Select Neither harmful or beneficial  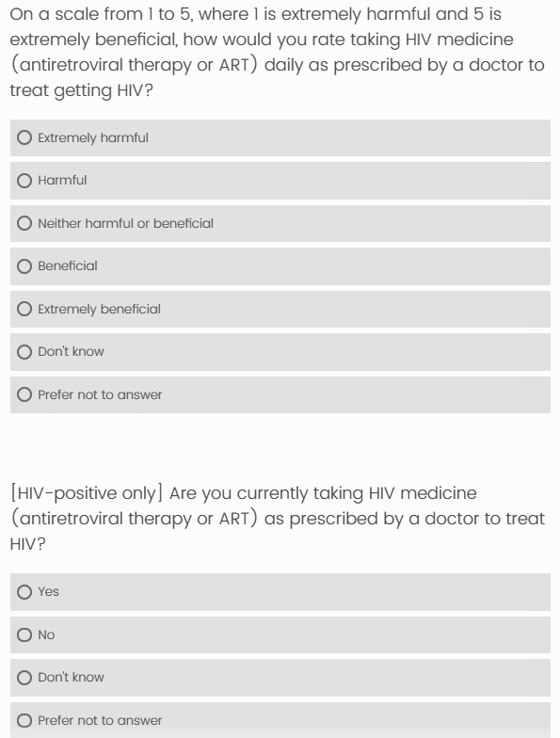click(x=24, y=224)
